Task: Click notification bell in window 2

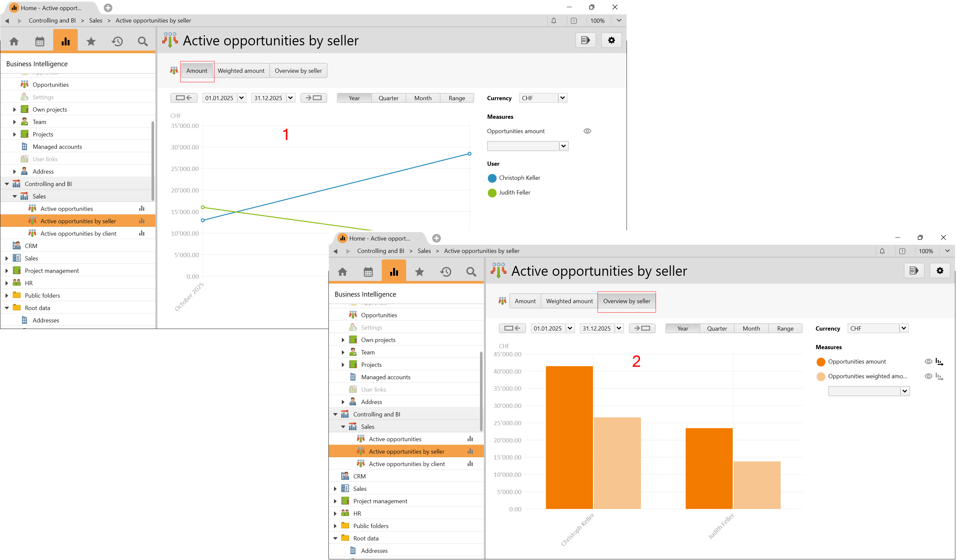Action: pyautogui.click(x=882, y=251)
